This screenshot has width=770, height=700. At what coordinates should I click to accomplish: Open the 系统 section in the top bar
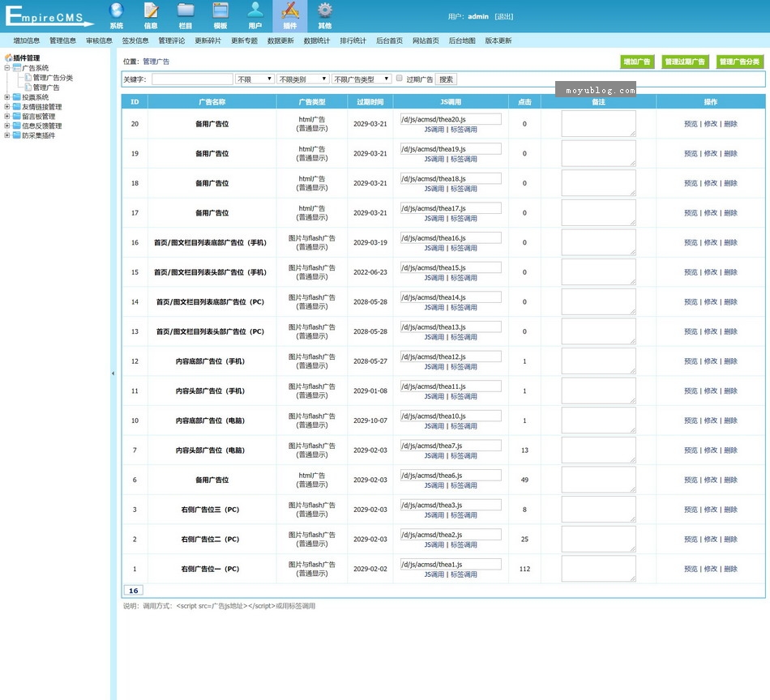(x=117, y=15)
